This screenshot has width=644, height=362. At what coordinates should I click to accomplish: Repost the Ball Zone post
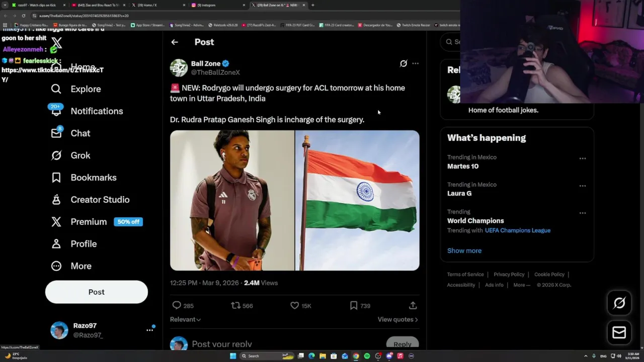pyautogui.click(x=235, y=305)
